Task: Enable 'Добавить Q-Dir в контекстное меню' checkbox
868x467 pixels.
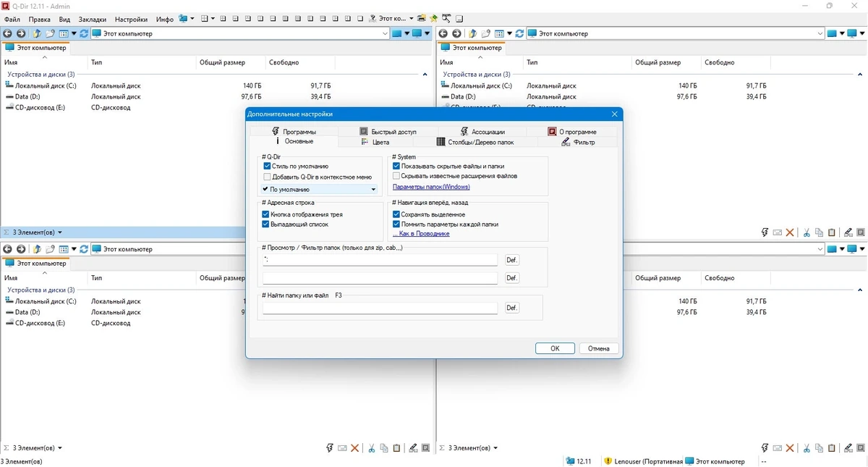Action: pyautogui.click(x=268, y=177)
